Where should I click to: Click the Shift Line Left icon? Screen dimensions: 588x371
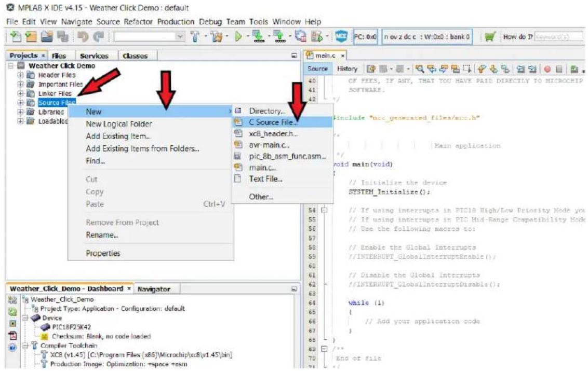520,69
